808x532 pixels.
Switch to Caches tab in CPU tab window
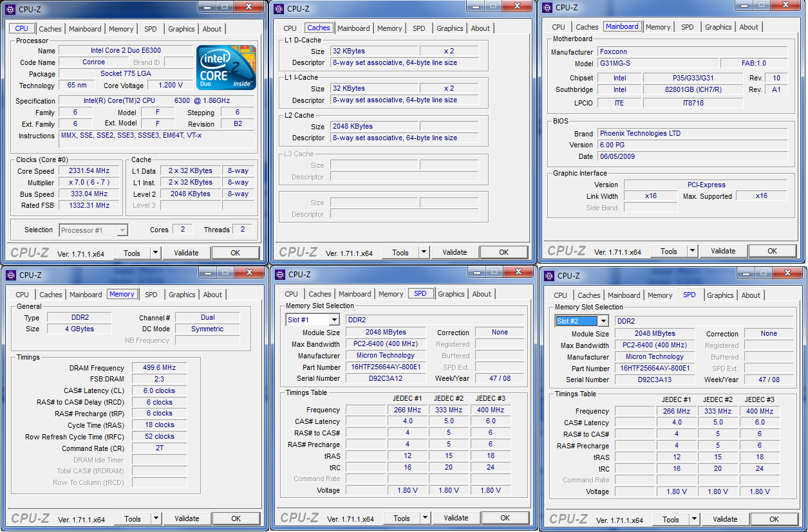(50, 29)
